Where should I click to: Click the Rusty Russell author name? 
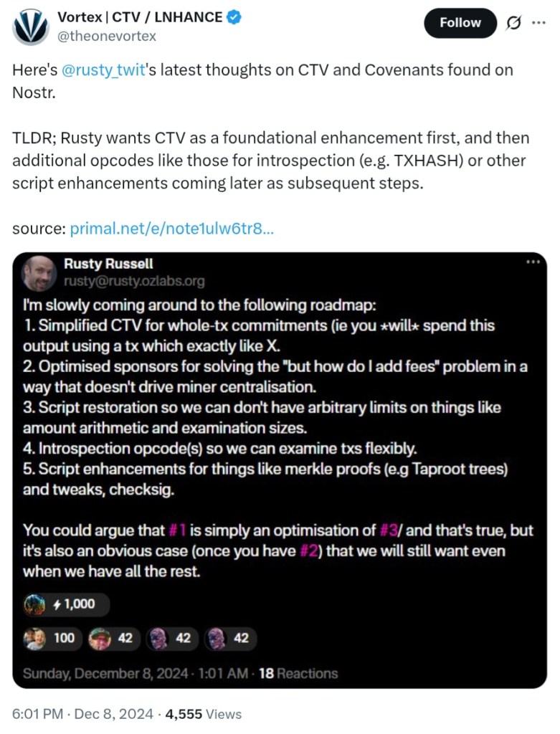tap(108, 264)
